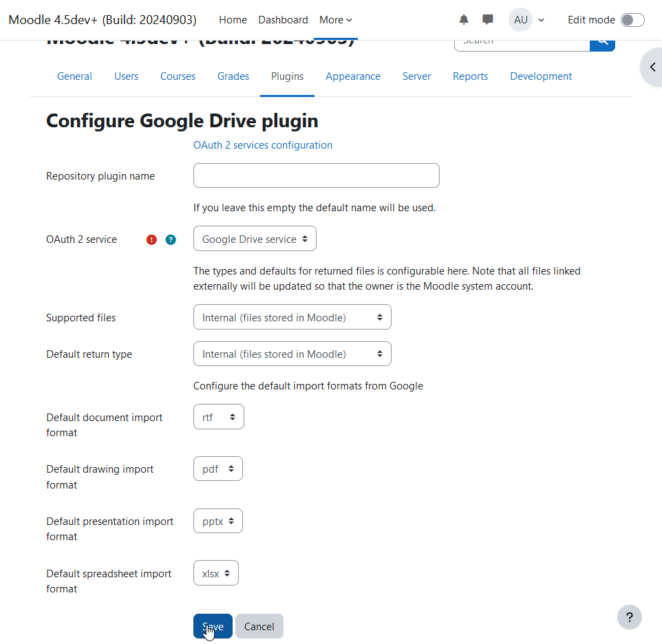Image resolution: width=662 pixels, height=644 pixels.
Task: Cancel the plugin configuration
Action: pyautogui.click(x=259, y=626)
